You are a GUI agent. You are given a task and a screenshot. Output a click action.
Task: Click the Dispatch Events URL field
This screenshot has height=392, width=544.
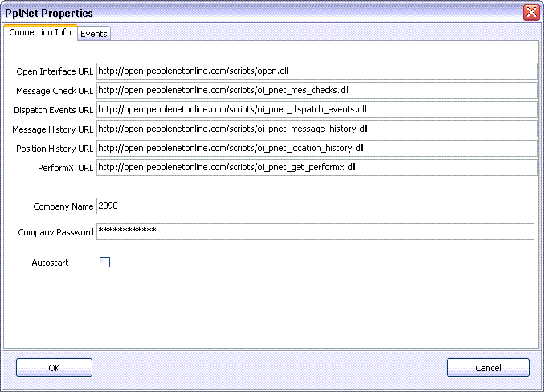[x=317, y=109]
